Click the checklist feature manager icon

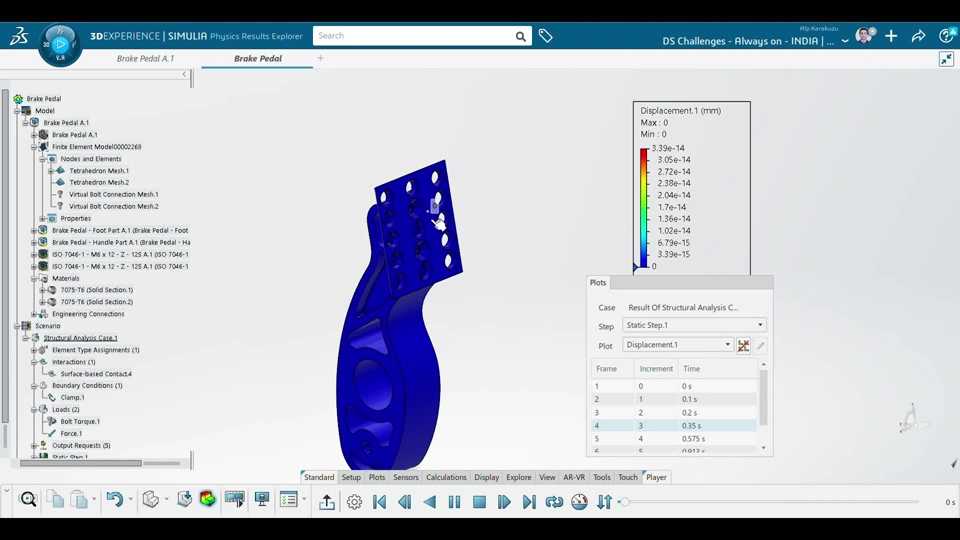point(288,500)
